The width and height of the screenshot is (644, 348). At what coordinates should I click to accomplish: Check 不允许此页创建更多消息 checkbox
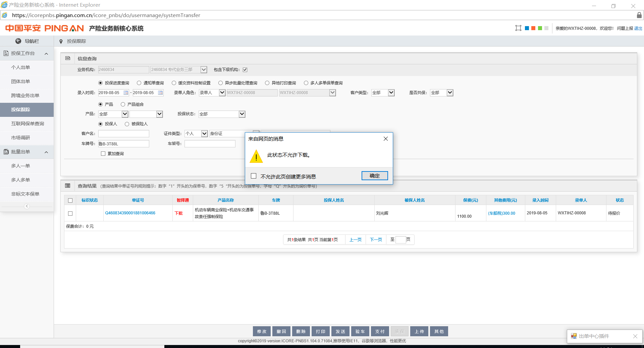(254, 176)
